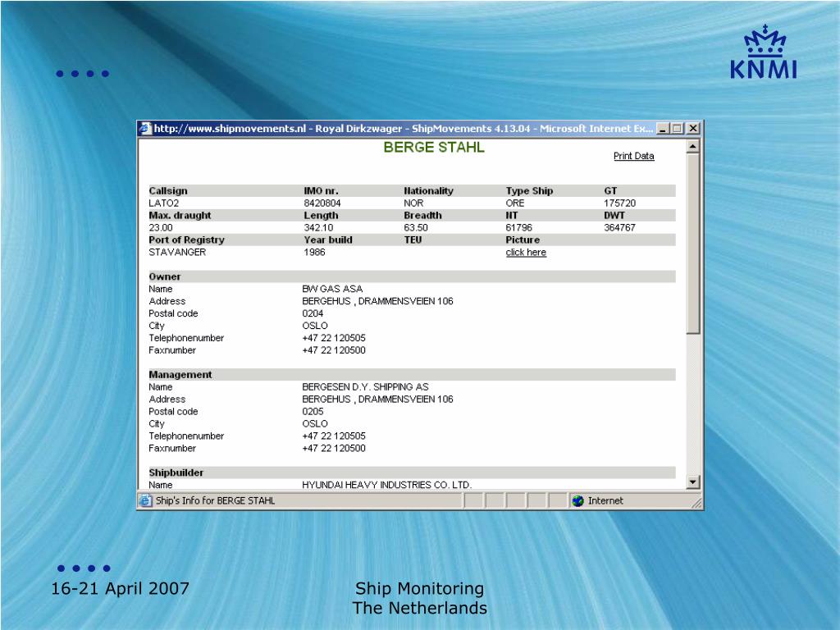Viewport: 840px width, 630px height.
Task: Close the ShipMovements browser window
Action: point(692,129)
